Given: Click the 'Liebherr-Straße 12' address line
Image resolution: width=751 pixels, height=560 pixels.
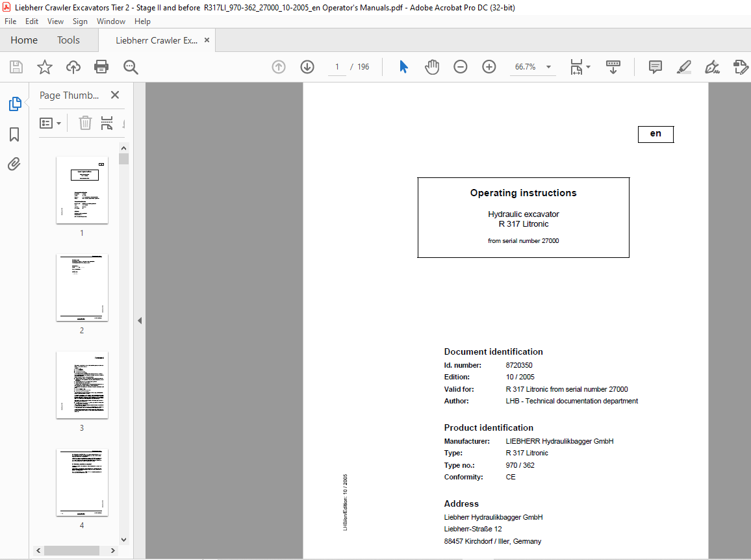Looking at the screenshot, I should [x=473, y=529].
